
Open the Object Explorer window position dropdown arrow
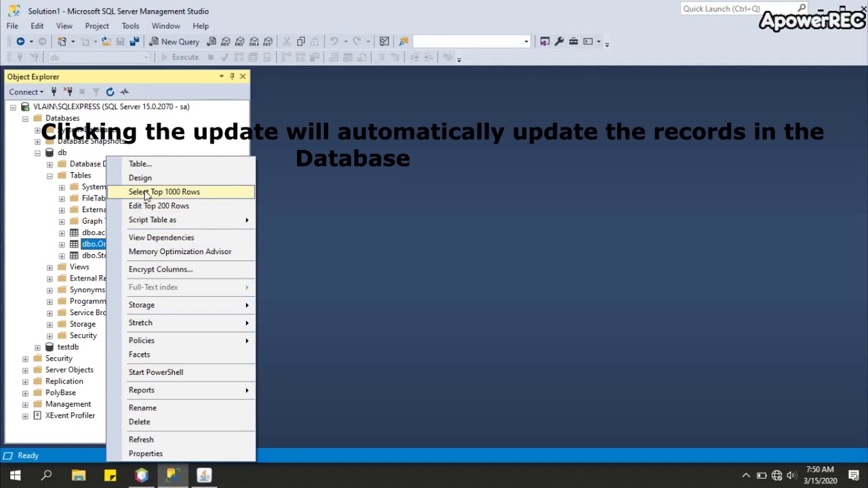click(x=221, y=77)
